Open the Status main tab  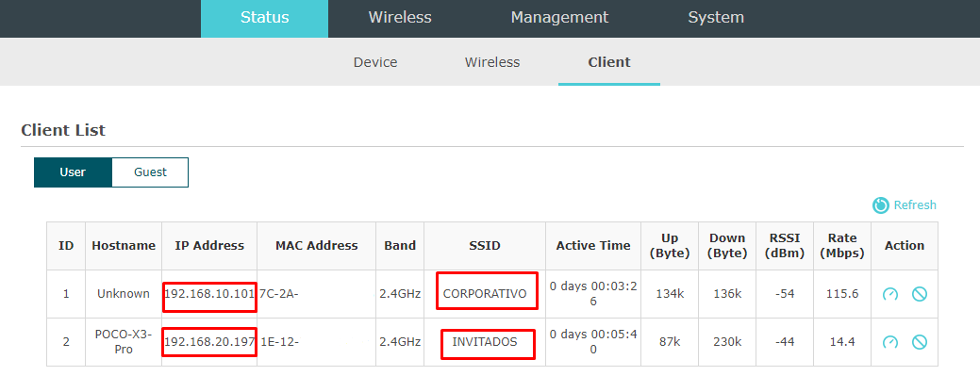click(264, 18)
